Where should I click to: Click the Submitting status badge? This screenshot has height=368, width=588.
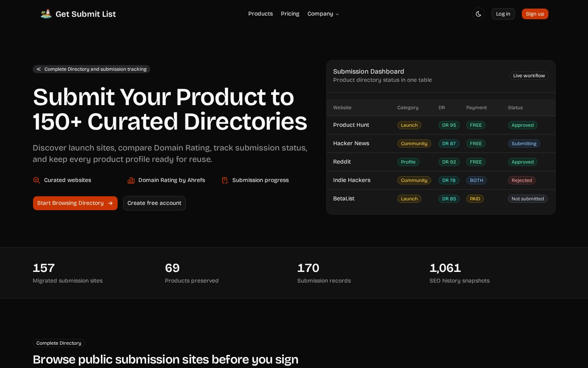(x=524, y=144)
